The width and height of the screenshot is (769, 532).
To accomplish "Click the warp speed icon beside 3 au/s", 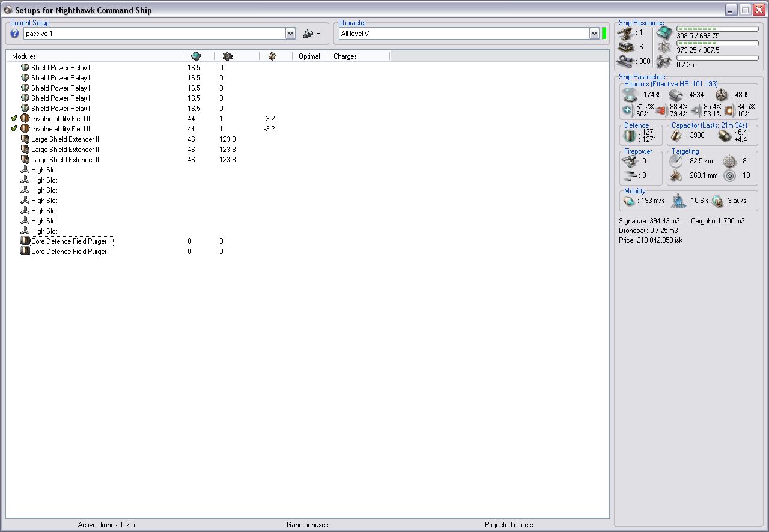I will tap(717, 201).
